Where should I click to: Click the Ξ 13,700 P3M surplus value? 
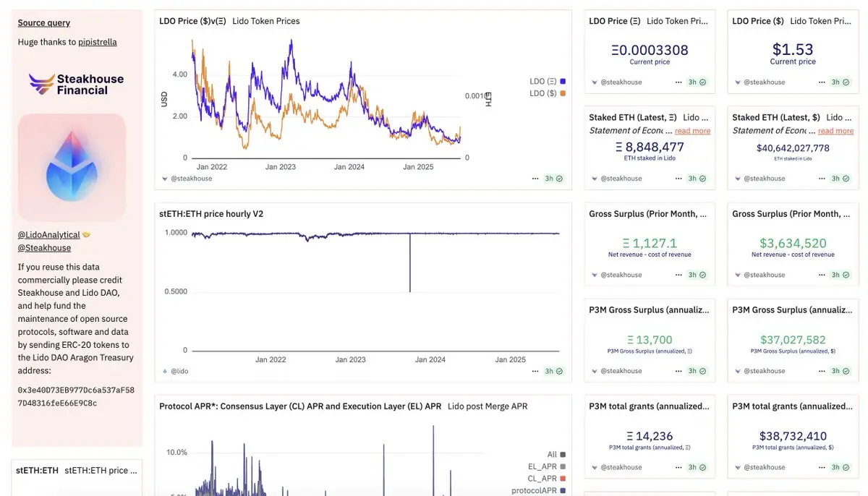[x=650, y=340]
